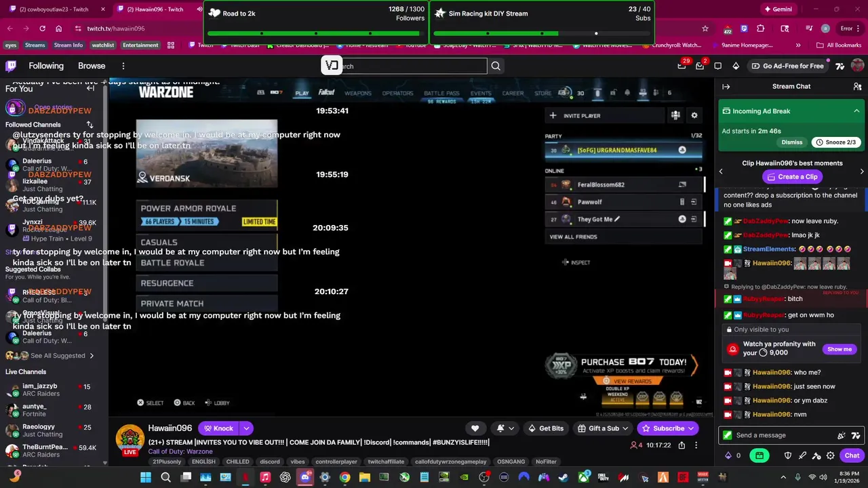868x488 pixels.
Task: Collapse the Stream Chat panel arrow
Action: (x=726, y=87)
